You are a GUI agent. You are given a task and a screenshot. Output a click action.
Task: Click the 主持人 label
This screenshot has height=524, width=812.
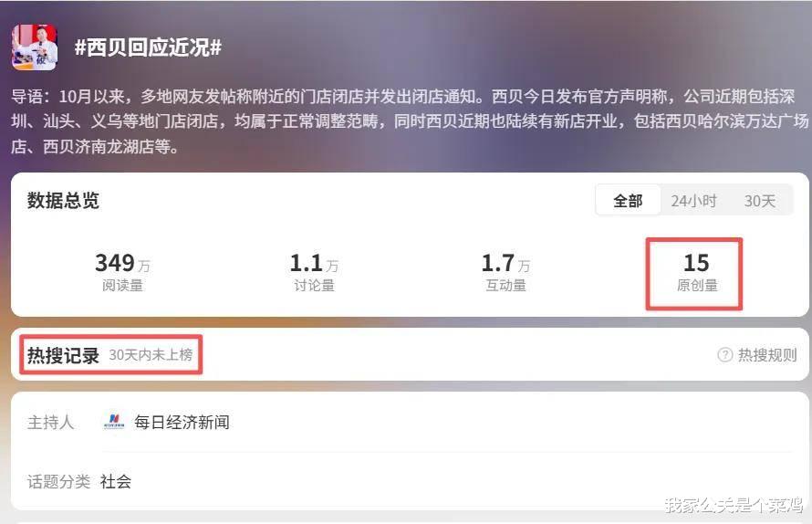50,422
